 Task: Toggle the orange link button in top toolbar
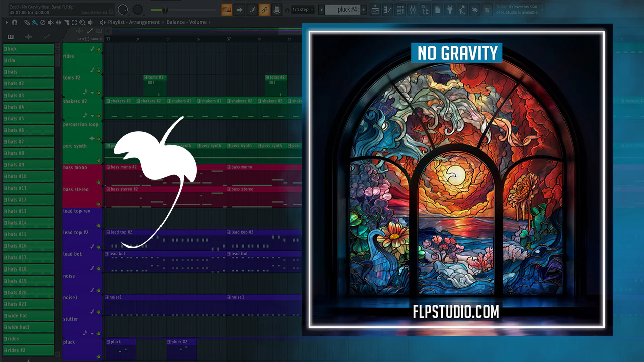click(264, 10)
